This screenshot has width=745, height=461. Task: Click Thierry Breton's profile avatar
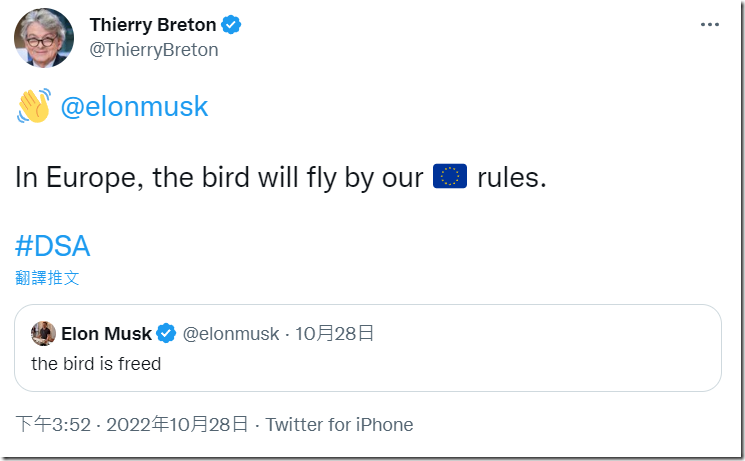click(x=43, y=38)
